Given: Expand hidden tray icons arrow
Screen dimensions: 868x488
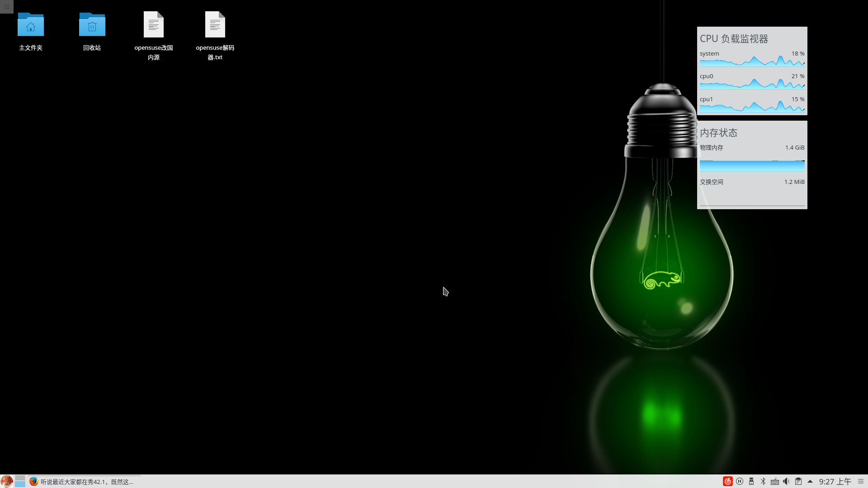Looking at the screenshot, I should coord(810,481).
